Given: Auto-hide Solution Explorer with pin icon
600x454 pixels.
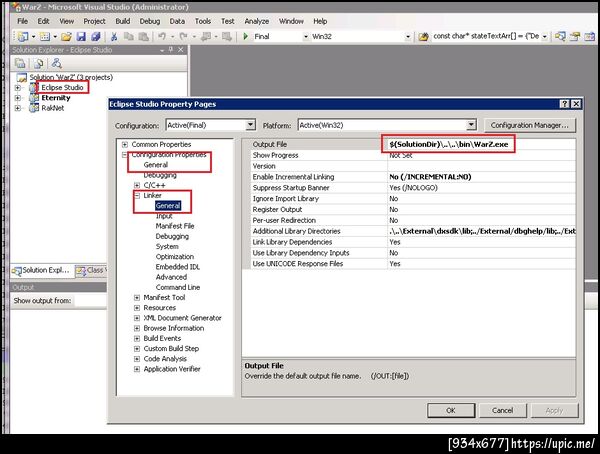Looking at the screenshot, I should pyautogui.click(x=171, y=50).
